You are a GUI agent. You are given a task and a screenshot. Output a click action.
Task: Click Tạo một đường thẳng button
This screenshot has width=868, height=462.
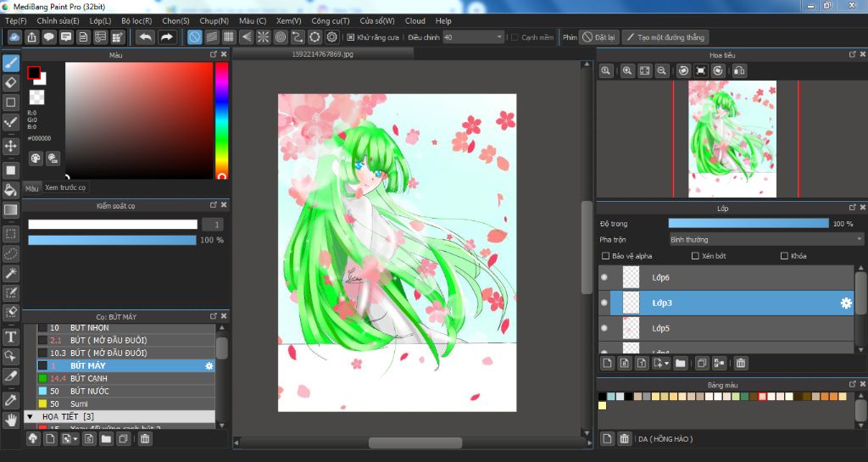665,37
